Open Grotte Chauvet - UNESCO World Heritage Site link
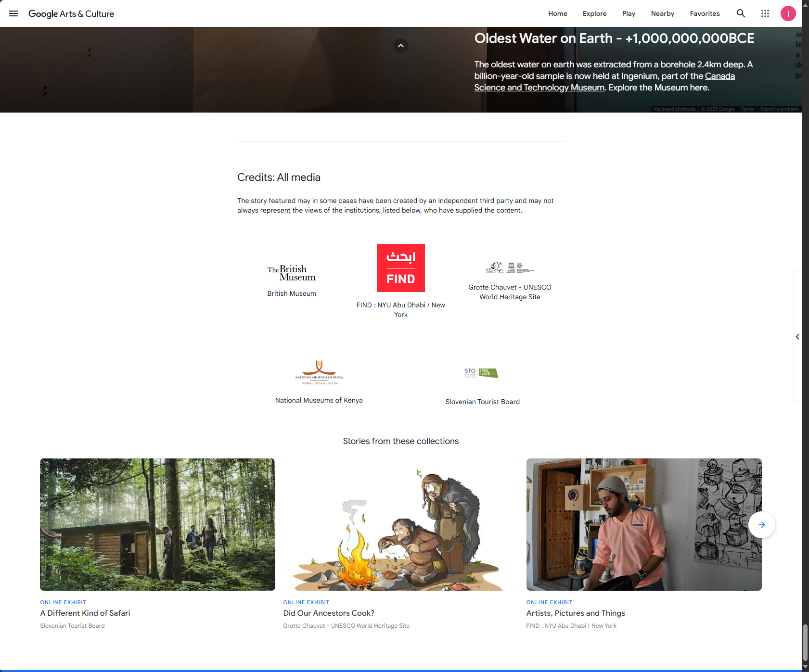Image resolution: width=809 pixels, height=672 pixels. (510, 292)
